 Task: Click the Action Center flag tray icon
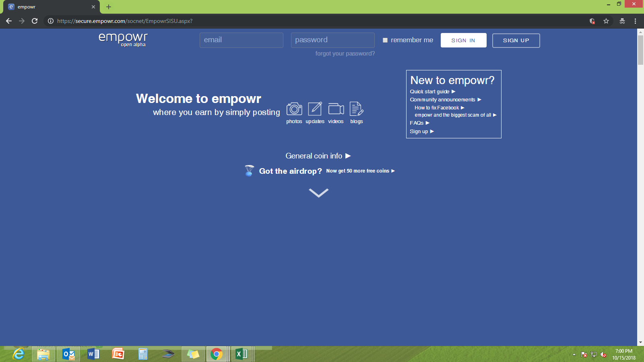[584, 354]
